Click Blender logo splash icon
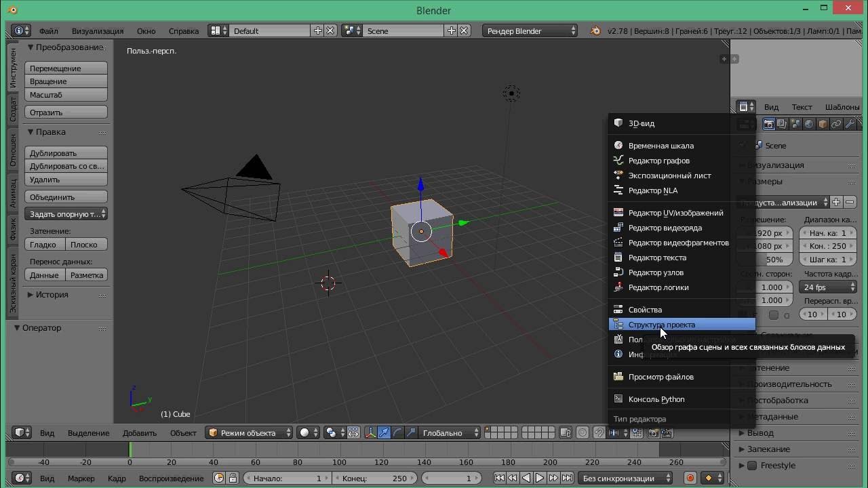The width and height of the screenshot is (868, 488). coord(595,31)
